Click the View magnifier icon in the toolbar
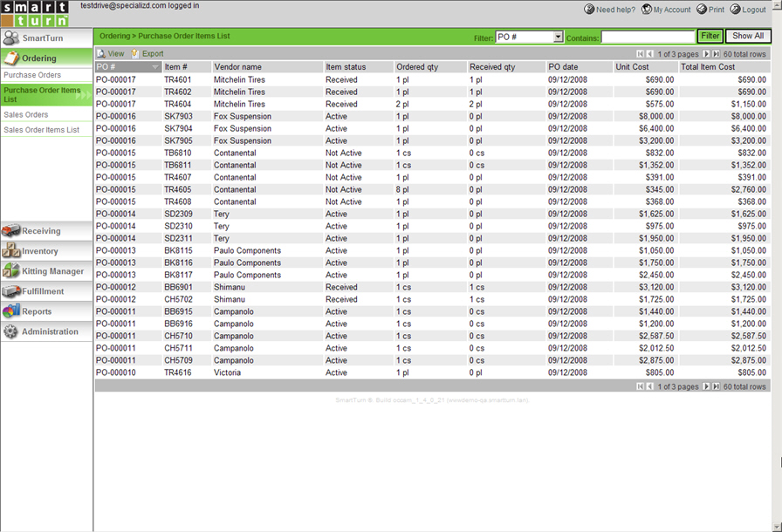Image resolution: width=782 pixels, height=532 pixels. [x=101, y=53]
